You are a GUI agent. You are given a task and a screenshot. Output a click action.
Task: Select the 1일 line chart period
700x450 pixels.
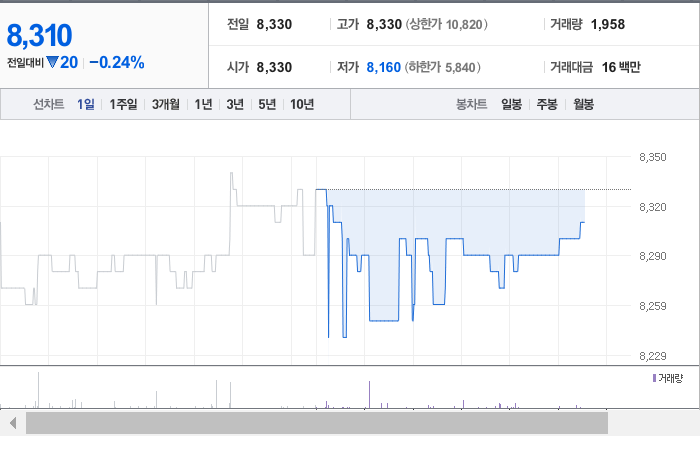86,104
